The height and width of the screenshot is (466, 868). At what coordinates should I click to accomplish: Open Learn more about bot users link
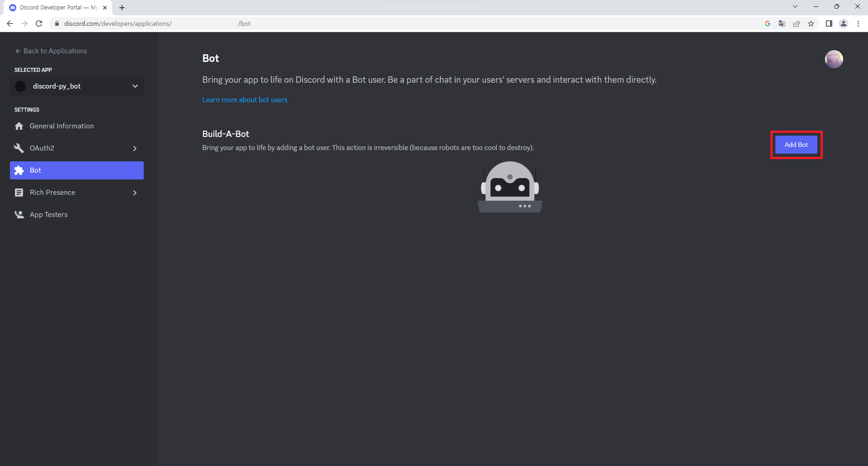pos(245,100)
